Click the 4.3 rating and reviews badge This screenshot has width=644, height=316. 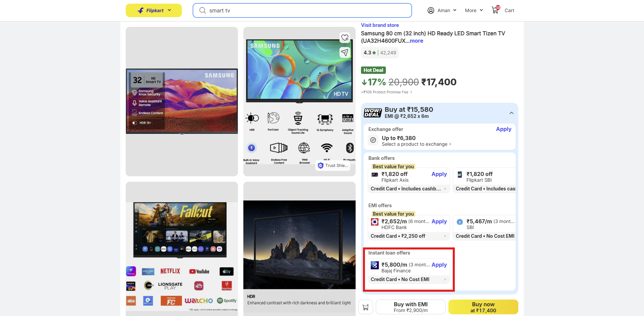coord(380,53)
